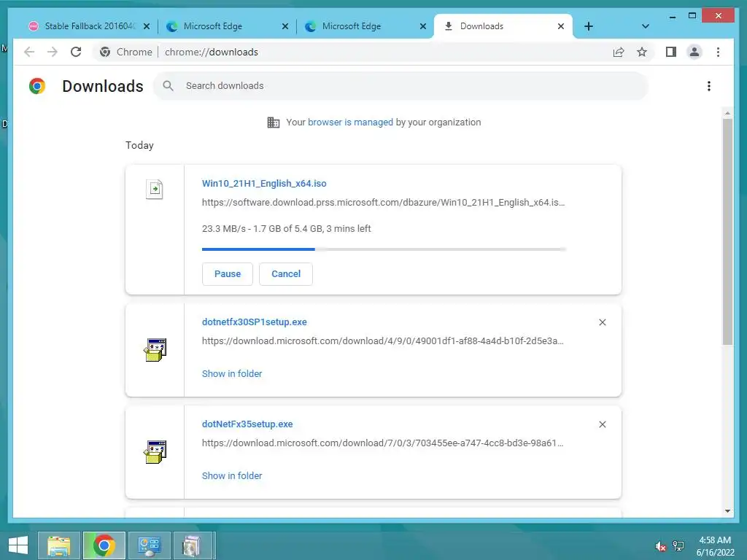The height and width of the screenshot is (560, 747).
Task: Share this page icon in address bar
Action: click(x=619, y=52)
